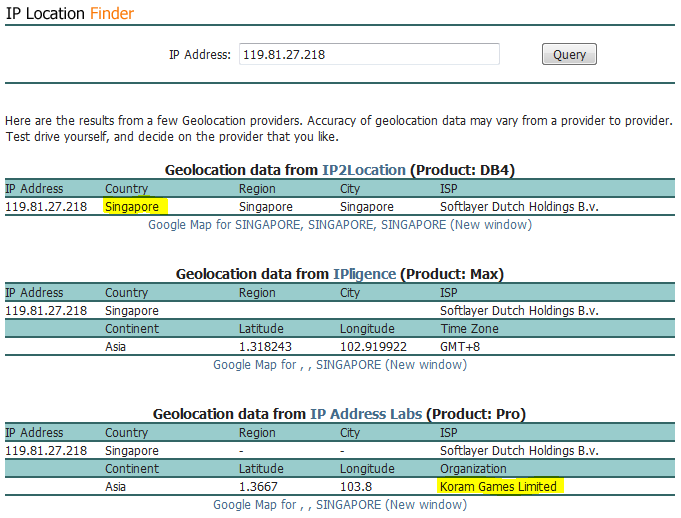Click IP address cell in IPligence row
681x518 pixels.
pyautogui.click(x=46, y=311)
